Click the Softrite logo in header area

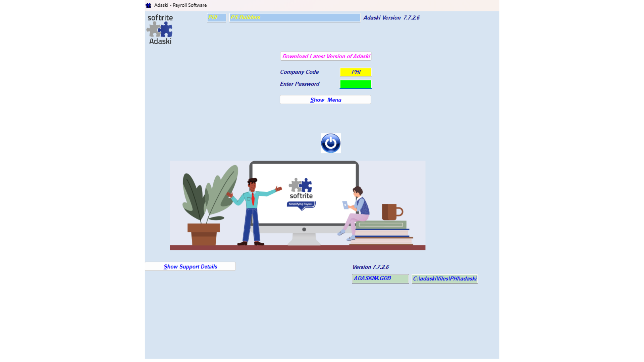pyautogui.click(x=160, y=29)
